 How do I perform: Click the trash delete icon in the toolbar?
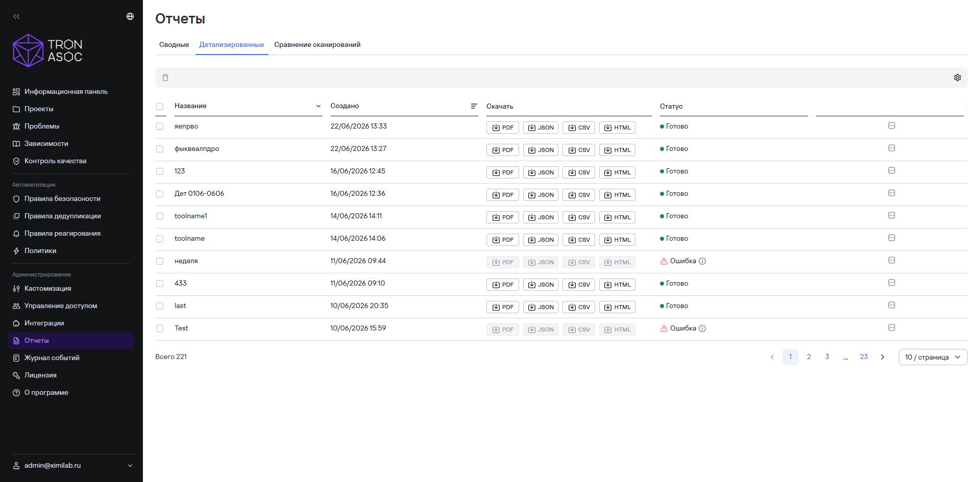click(165, 78)
